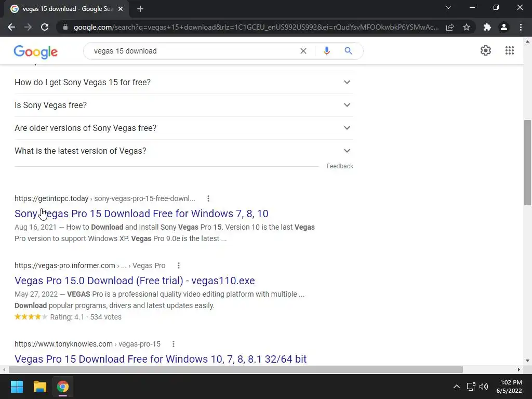Image resolution: width=532 pixels, height=399 pixels.
Task: Click the forward navigation arrow
Action: 28,27
